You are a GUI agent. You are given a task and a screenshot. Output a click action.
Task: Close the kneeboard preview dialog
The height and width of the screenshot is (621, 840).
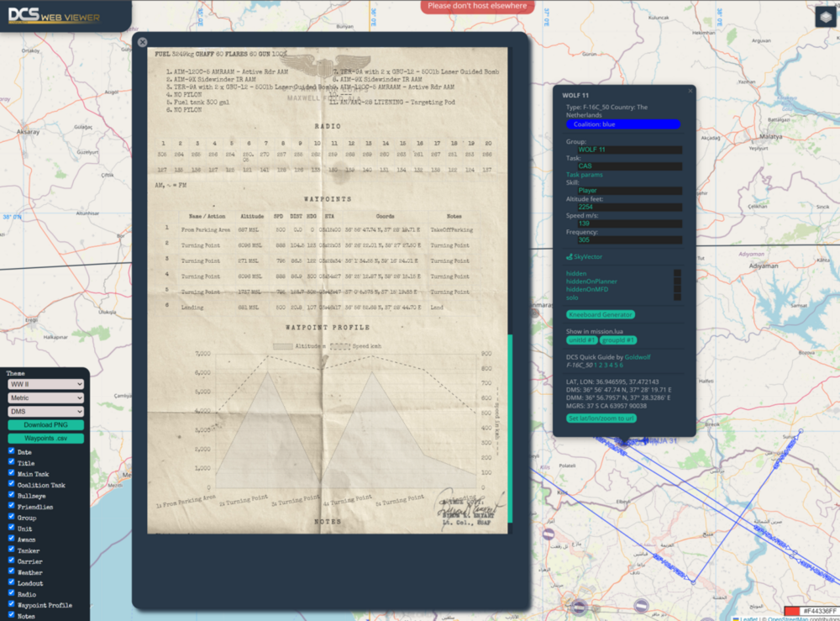tap(143, 42)
